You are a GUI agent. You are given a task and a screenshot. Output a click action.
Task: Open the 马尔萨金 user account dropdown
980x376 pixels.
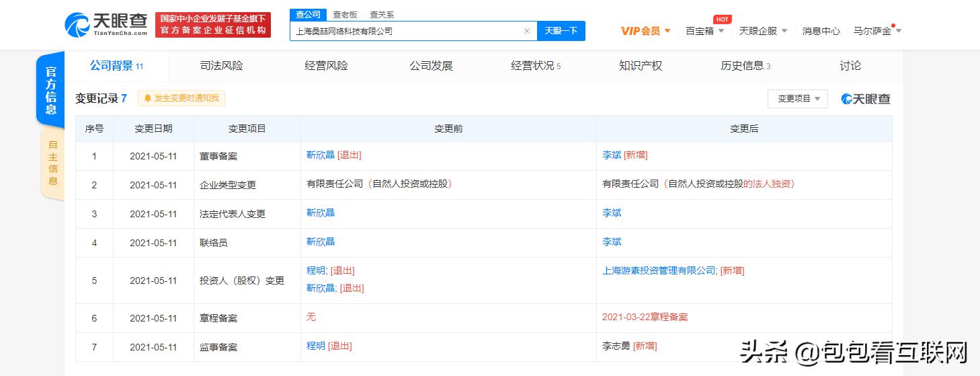[877, 31]
